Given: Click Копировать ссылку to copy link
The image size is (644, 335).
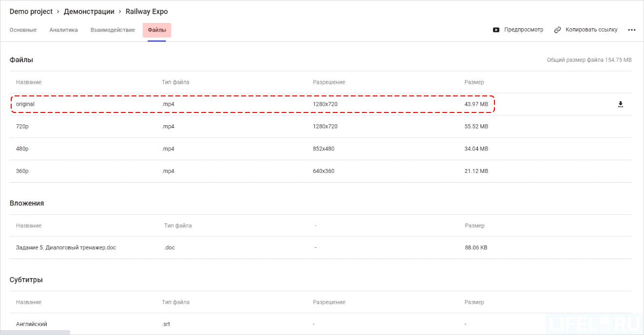Looking at the screenshot, I should (x=591, y=30).
